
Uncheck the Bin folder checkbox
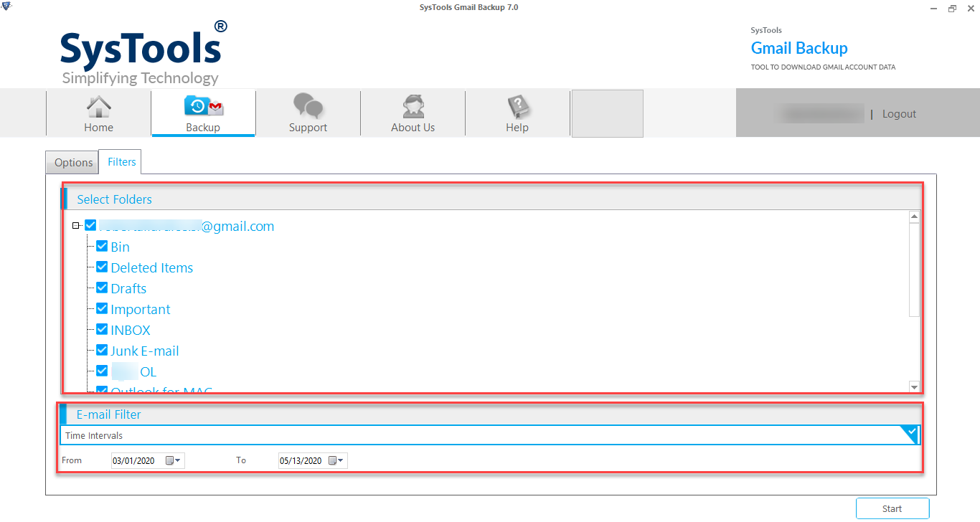click(102, 247)
